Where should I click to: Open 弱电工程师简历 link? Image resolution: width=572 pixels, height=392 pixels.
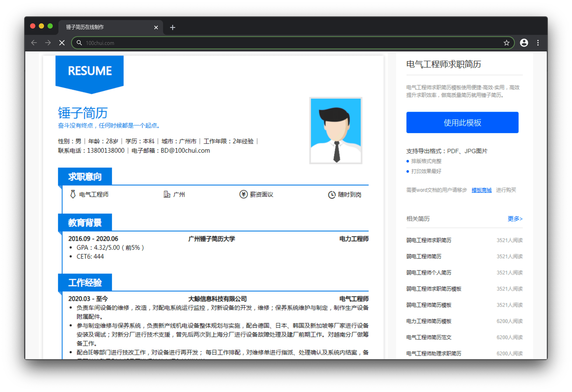424,256
